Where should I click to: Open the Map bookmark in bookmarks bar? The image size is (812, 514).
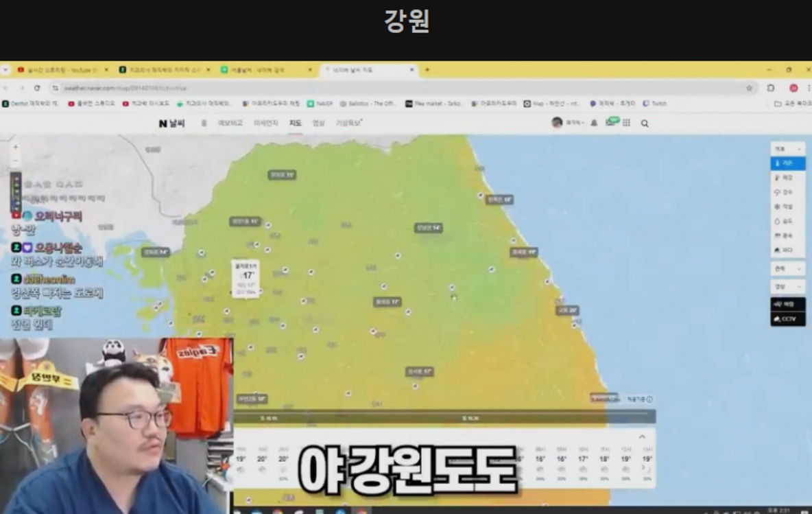pos(551,104)
